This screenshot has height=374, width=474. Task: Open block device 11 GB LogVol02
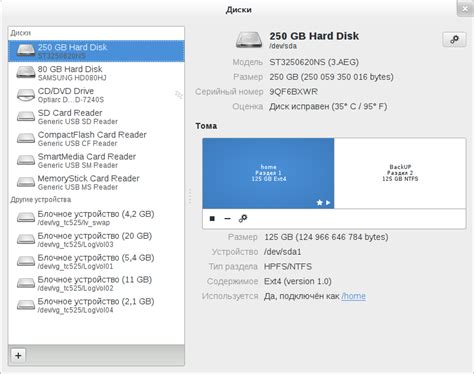point(96,283)
